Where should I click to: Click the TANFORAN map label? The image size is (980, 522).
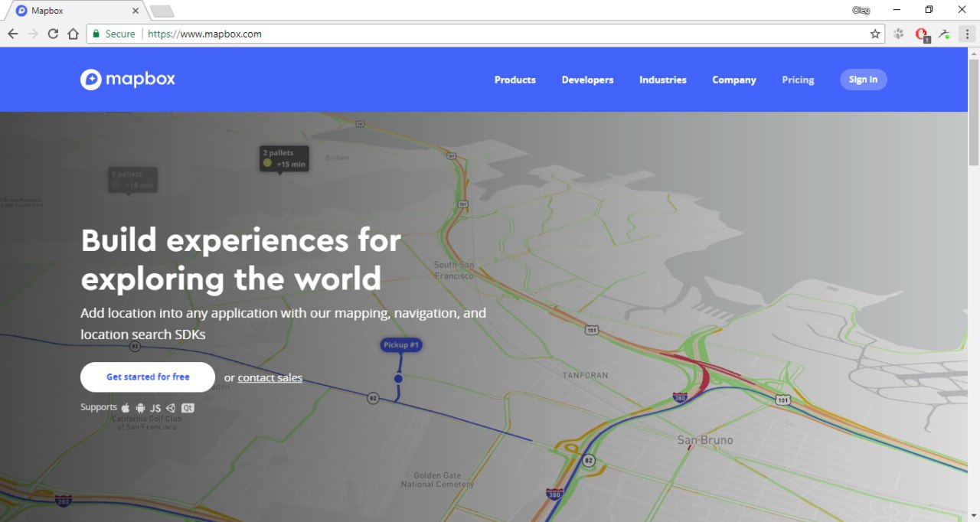pyautogui.click(x=585, y=375)
